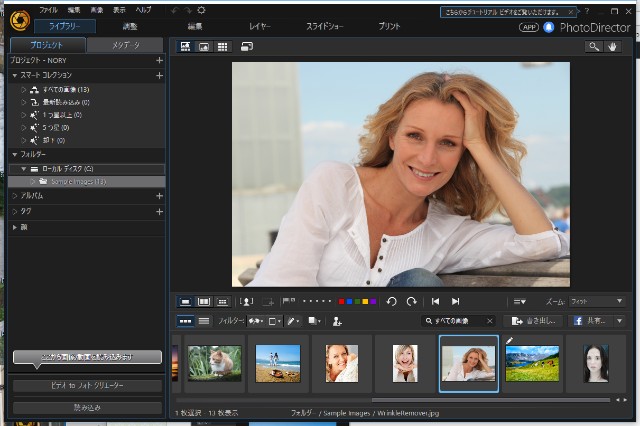Open the ズーム フィット dropdown
The height and width of the screenshot is (426, 640).
pyautogui.click(x=596, y=301)
